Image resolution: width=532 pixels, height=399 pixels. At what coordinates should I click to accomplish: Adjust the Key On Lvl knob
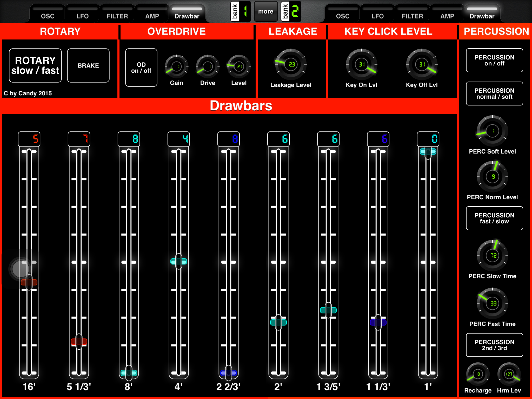361,64
